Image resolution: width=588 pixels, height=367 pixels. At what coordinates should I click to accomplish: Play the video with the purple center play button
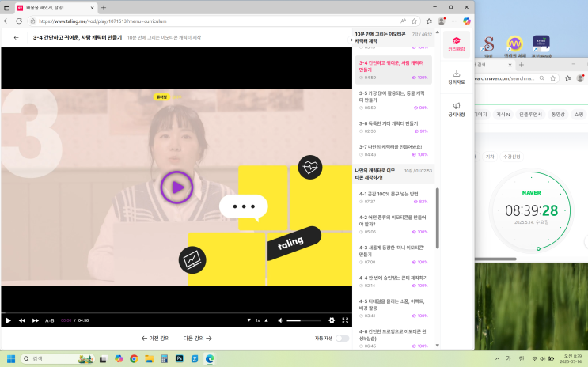(176, 187)
